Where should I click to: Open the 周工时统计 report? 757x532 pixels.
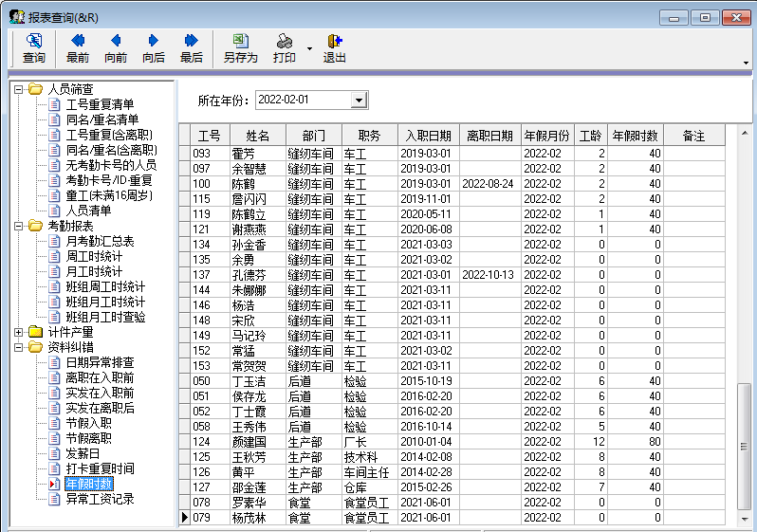tap(94, 256)
